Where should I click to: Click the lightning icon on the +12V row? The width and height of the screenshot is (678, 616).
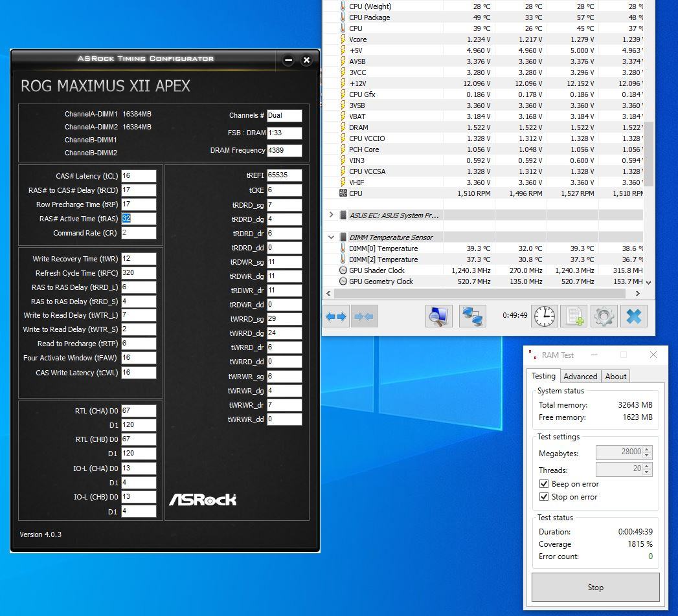[343, 83]
